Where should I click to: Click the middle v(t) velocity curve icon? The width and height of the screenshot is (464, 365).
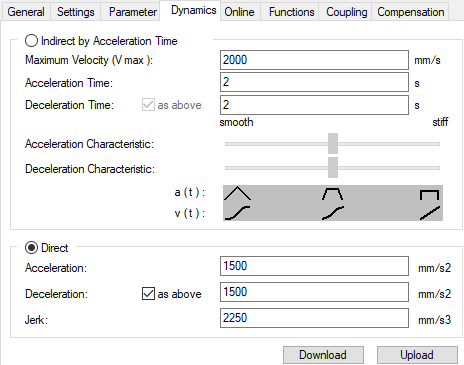(x=333, y=213)
